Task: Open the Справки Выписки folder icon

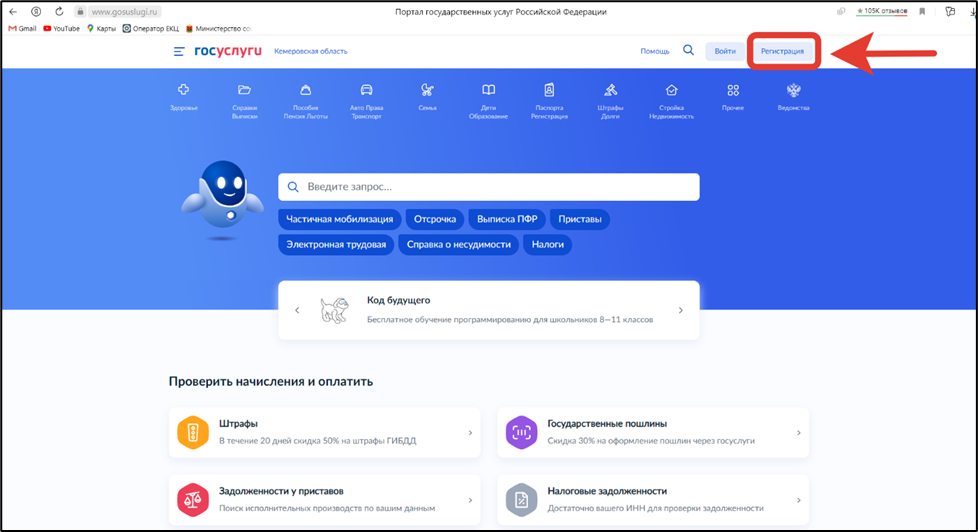Action: [244, 90]
